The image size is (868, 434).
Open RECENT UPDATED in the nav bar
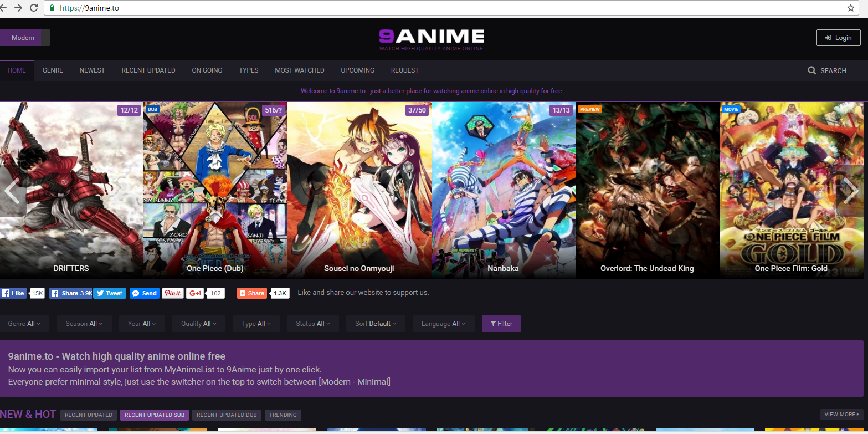[148, 70]
